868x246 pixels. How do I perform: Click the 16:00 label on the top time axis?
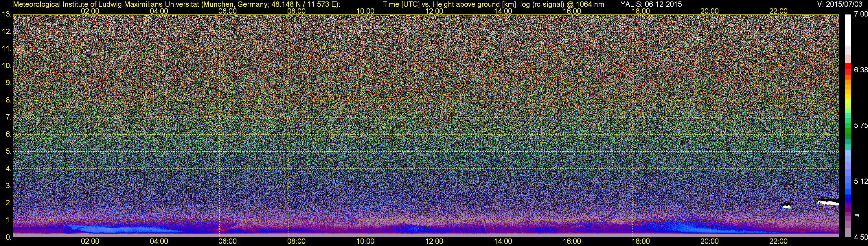click(572, 11)
